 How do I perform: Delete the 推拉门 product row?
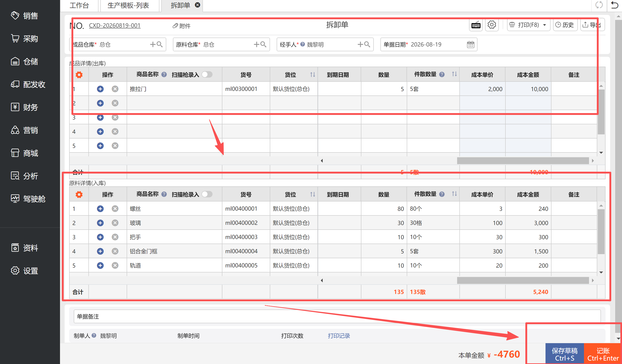(115, 89)
